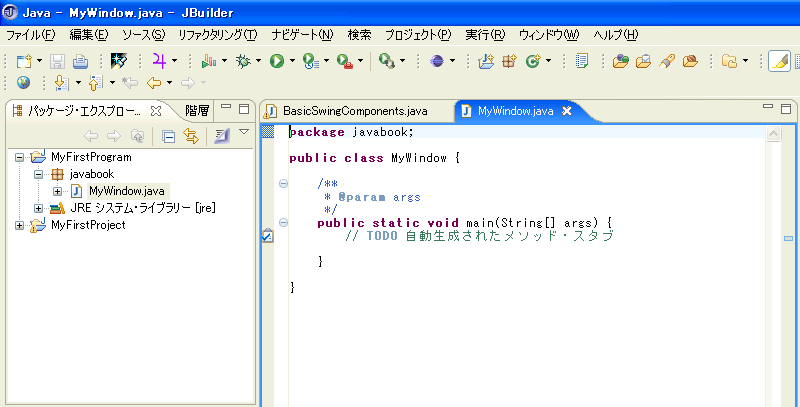Open the 階層 hierarchy view tab

coord(197,111)
